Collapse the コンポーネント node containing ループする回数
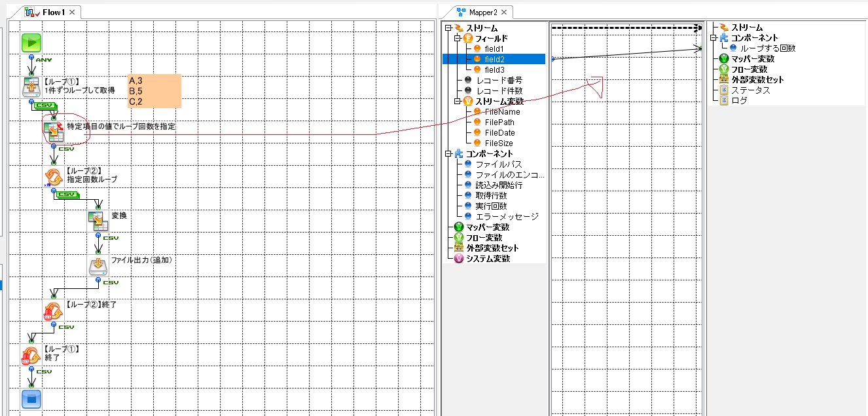The width and height of the screenshot is (868, 416). pyautogui.click(x=714, y=38)
